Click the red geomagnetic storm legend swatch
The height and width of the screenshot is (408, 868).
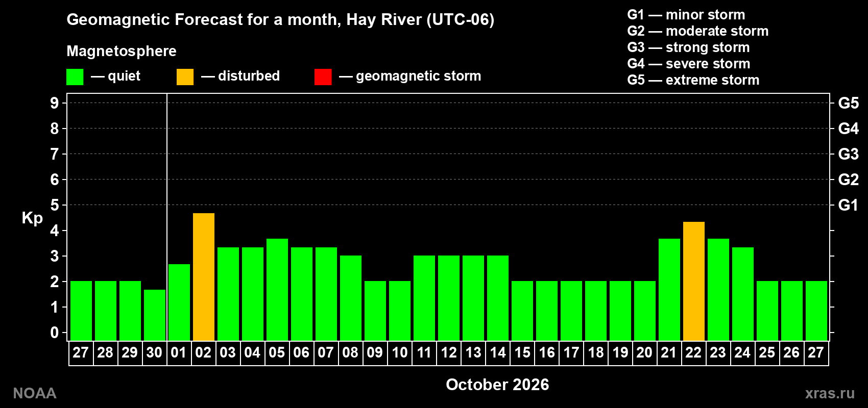click(x=323, y=77)
